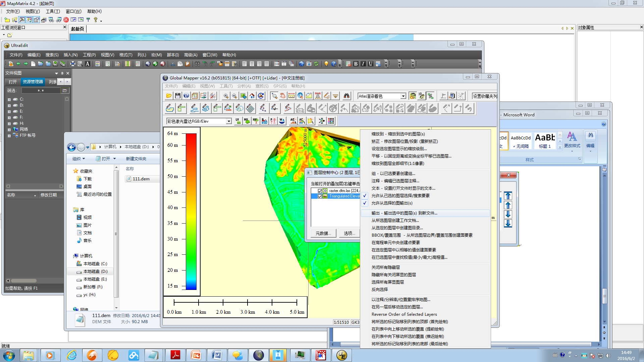The width and height of the screenshot is (644, 362).
Task: Open the 彩色激光雷达RGB/Elev dropdown
Action: tap(229, 121)
